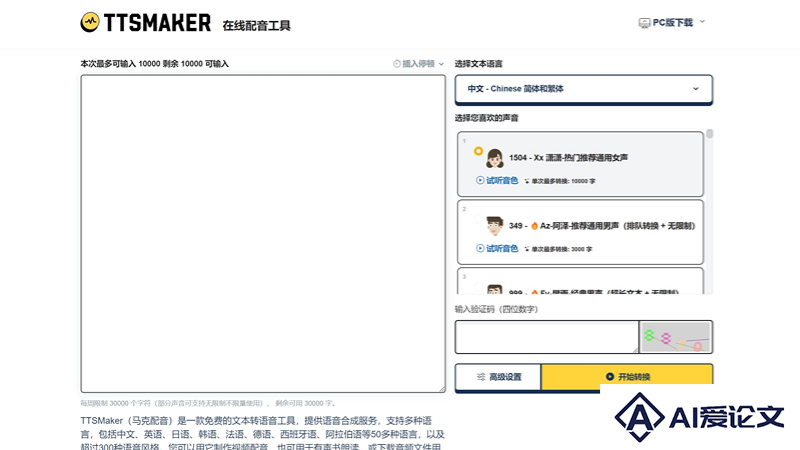Click the 单次最多转换: 3000 字 text
Screen dimensions: 800x450
pyautogui.click(x=562, y=249)
